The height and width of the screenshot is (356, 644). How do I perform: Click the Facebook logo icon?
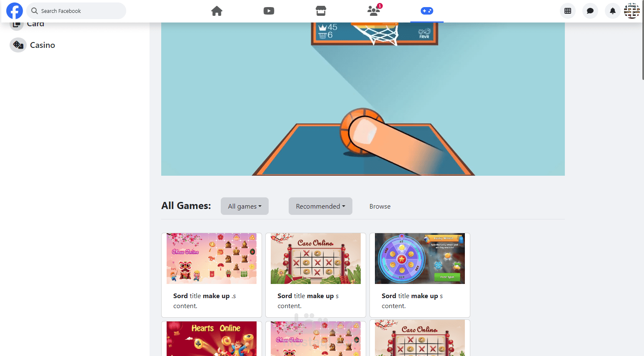[15, 11]
